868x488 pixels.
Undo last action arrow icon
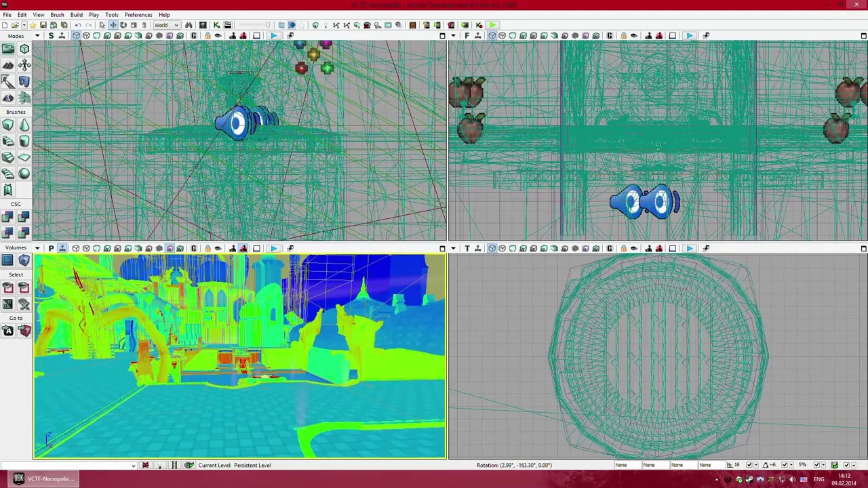[77, 25]
